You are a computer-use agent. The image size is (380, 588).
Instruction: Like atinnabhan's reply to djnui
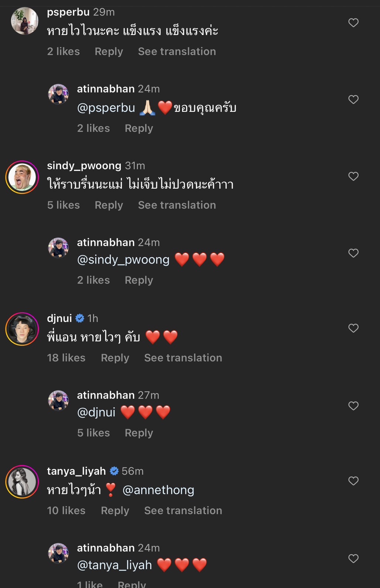tap(353, 406)
